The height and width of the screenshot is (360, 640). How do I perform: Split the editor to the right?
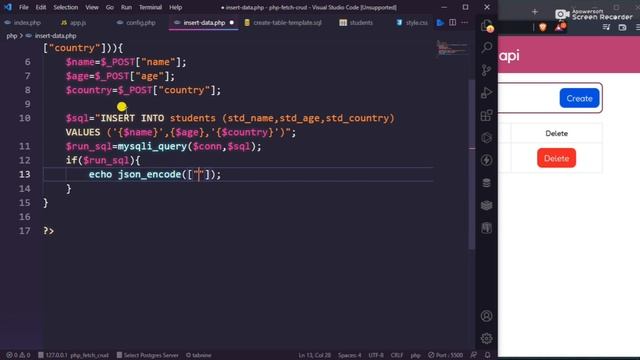coord(453,22)
